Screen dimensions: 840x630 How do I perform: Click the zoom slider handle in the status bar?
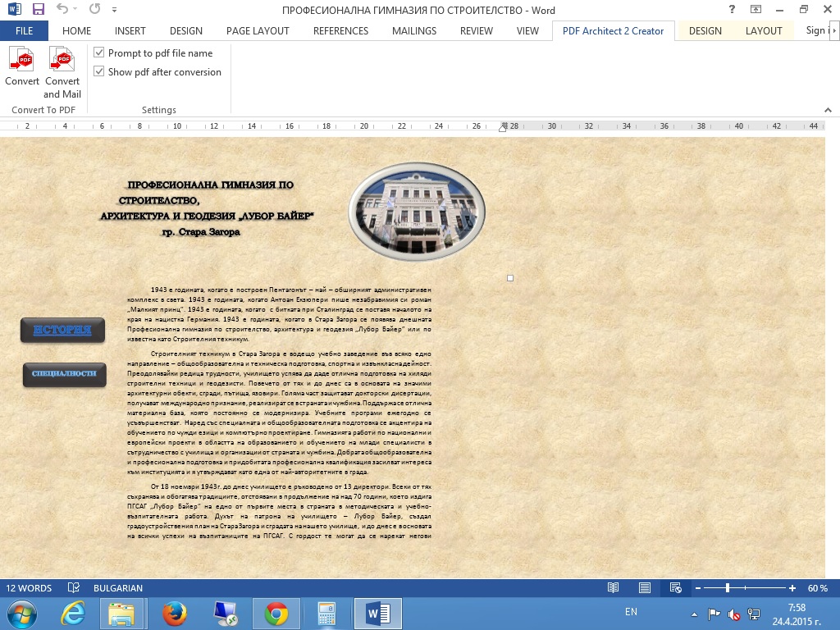click(728, 588)
